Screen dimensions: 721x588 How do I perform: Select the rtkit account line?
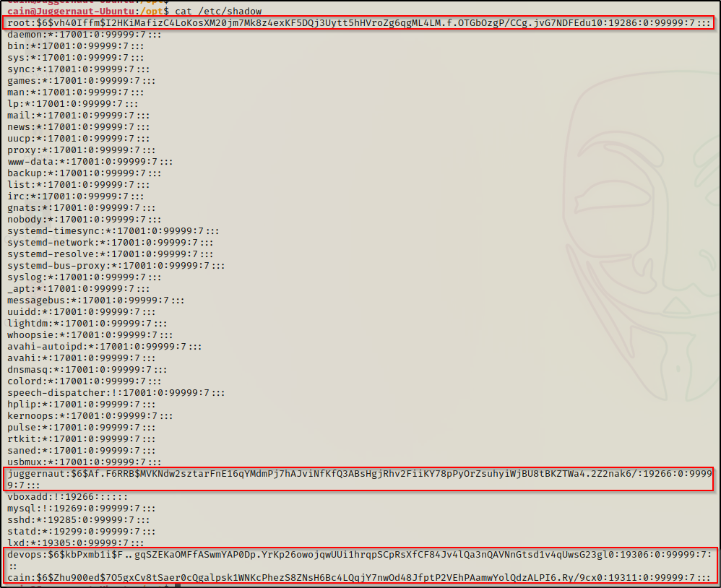[x=82, y=438]
